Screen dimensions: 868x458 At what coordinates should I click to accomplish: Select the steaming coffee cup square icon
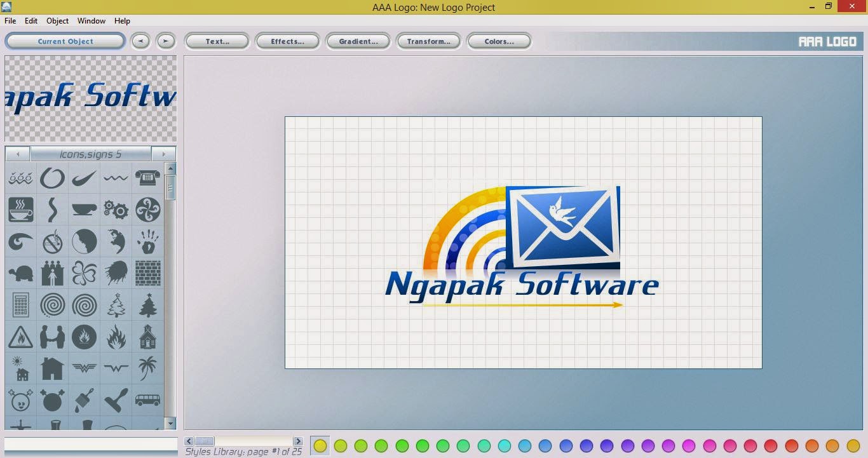21,210
